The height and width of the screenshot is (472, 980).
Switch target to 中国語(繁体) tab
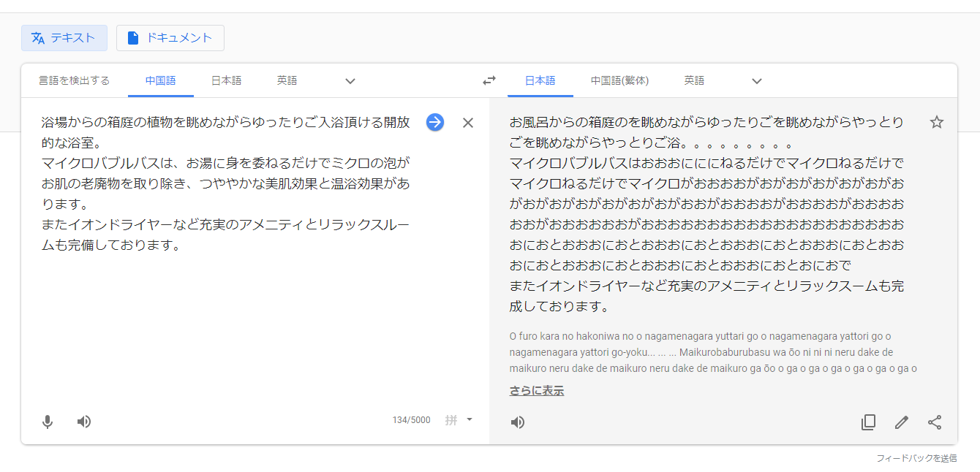(619, 80)
